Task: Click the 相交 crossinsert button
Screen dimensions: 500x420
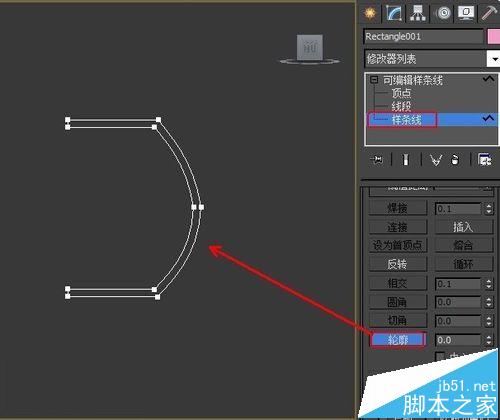Action: 398,284
